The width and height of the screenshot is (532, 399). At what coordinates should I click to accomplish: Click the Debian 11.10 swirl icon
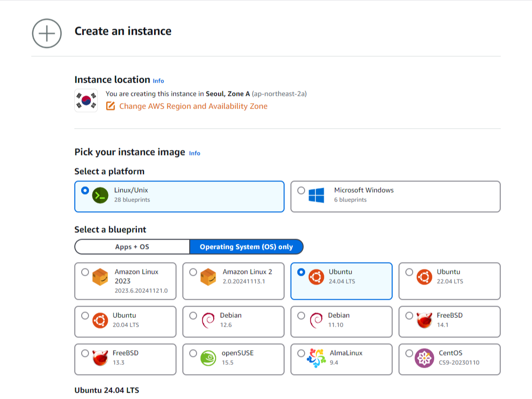(316, 321)
